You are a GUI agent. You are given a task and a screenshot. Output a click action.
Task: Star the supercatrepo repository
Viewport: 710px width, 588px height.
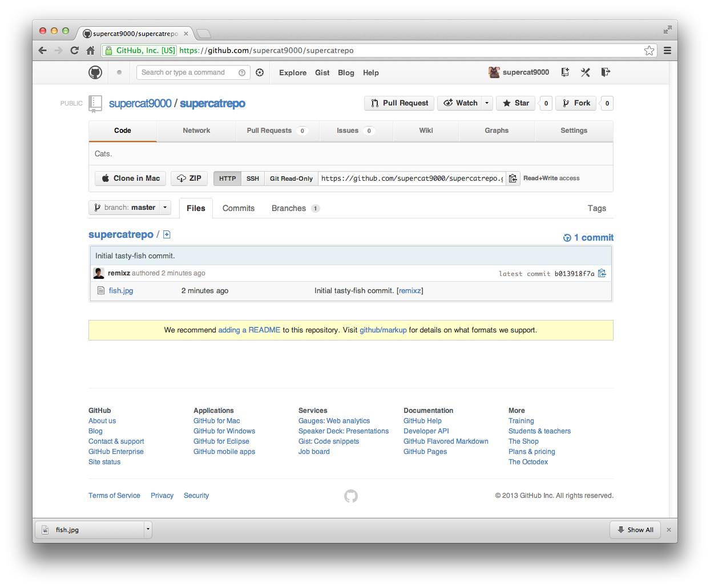pos(515,103)
